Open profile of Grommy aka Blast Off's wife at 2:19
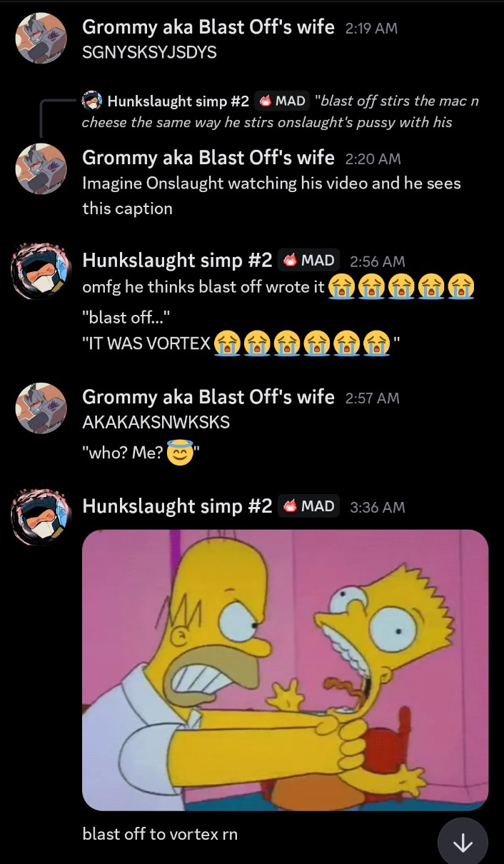This screenshot has width=504, height=864. point(208,27)
